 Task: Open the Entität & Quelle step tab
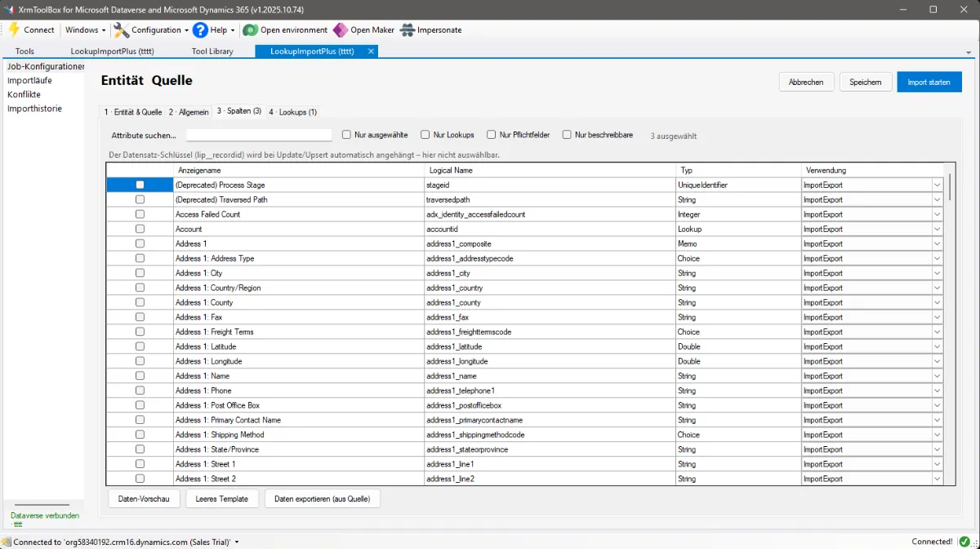click(133, 112)
